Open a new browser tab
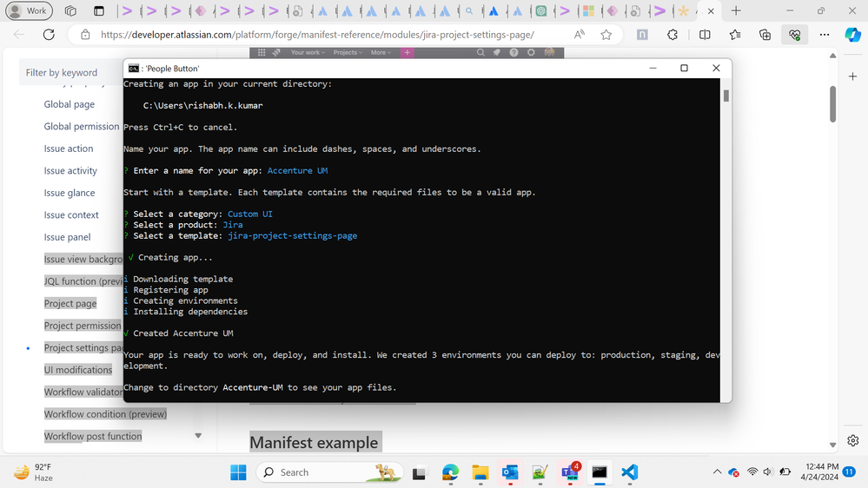868x488 pixels. [x=736, y=10]
